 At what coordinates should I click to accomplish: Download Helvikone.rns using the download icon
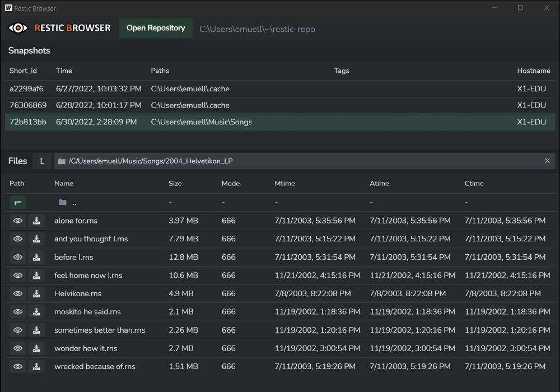36,293
